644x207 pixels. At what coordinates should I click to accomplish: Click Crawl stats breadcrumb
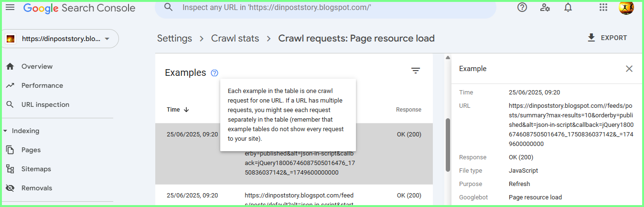[x=235, y=38]
